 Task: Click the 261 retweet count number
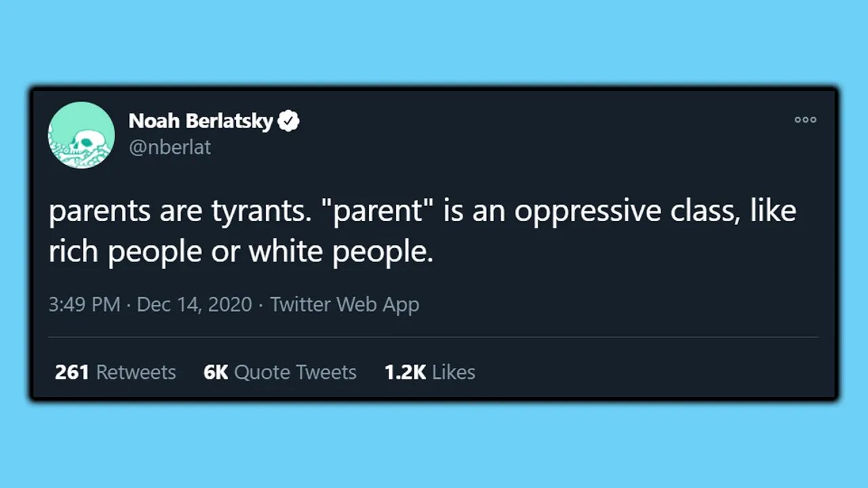click(72, 372)
